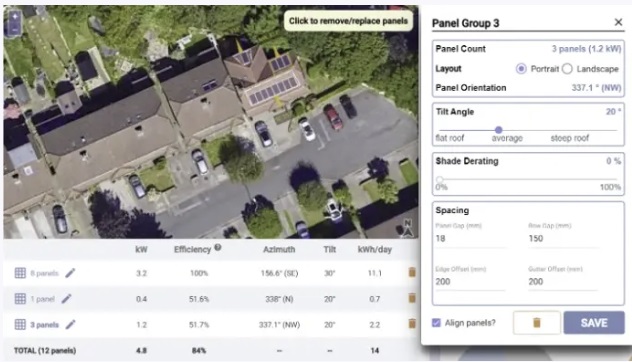Click north compass arrow on the map
The width and height of the screenshot is (632, 362).
click(408, 228)
